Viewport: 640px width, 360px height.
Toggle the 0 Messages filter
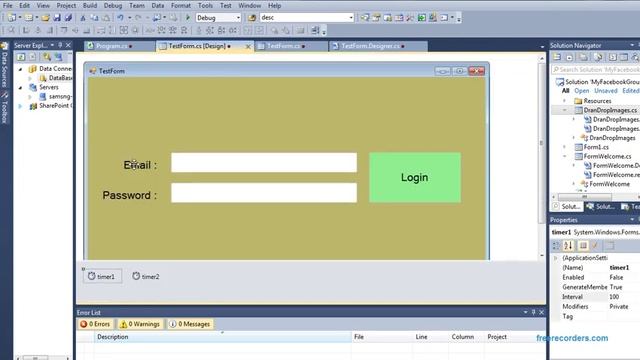(190, 324)
